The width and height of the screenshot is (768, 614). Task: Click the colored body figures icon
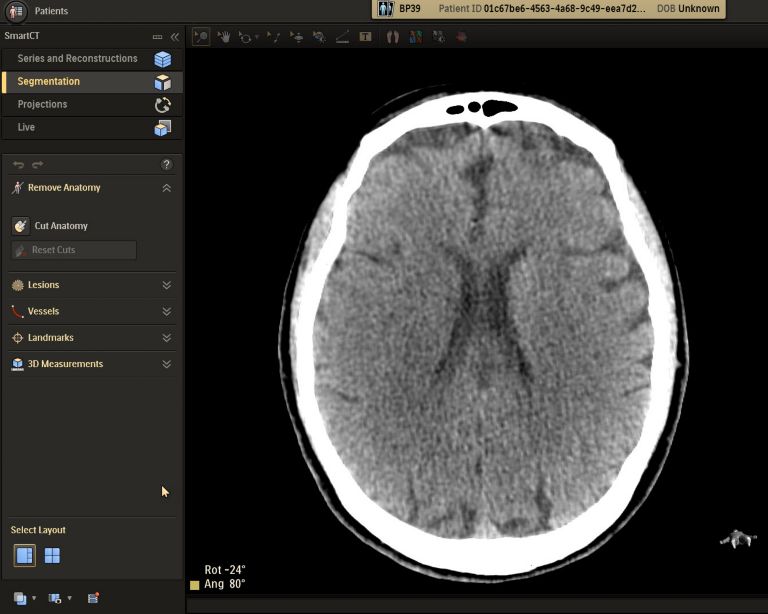[x=416, y=37]
